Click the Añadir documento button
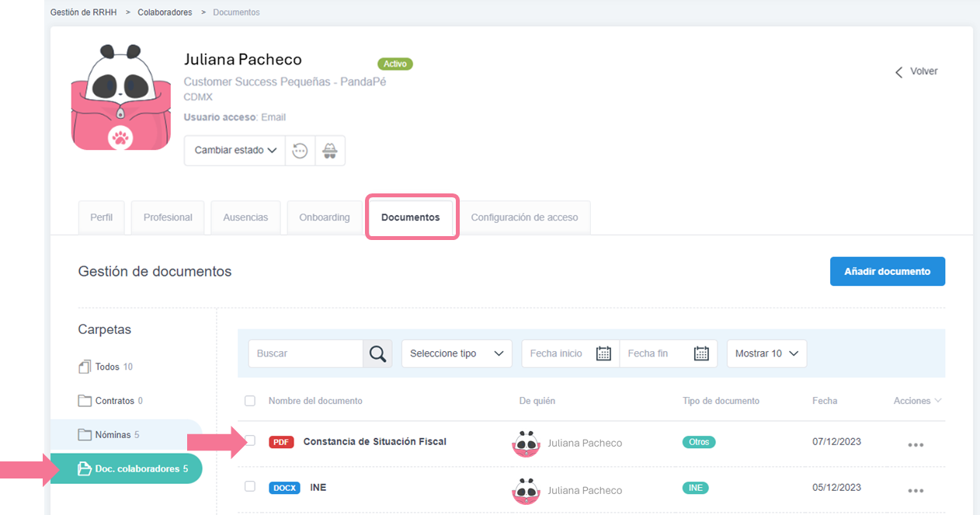 tap(887, 272)
